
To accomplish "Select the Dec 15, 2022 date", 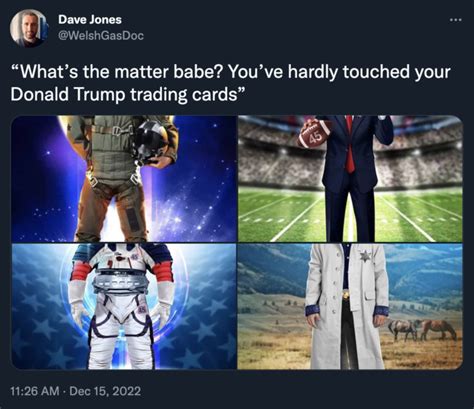I will coord(105,391).
